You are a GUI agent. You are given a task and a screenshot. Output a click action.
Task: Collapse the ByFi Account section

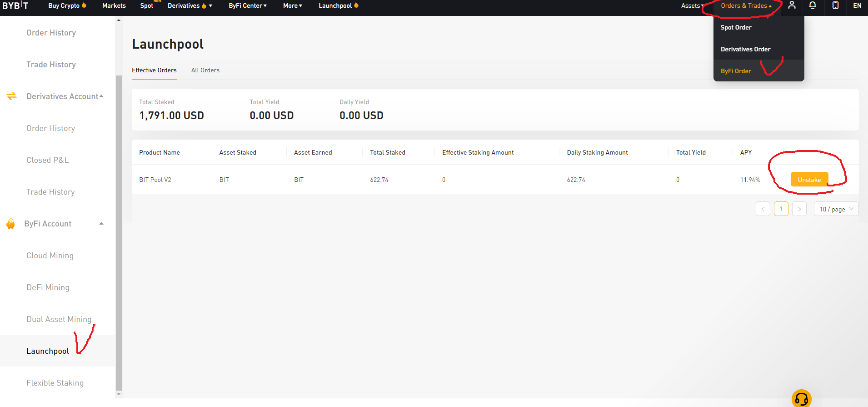(x=101, y=224)
